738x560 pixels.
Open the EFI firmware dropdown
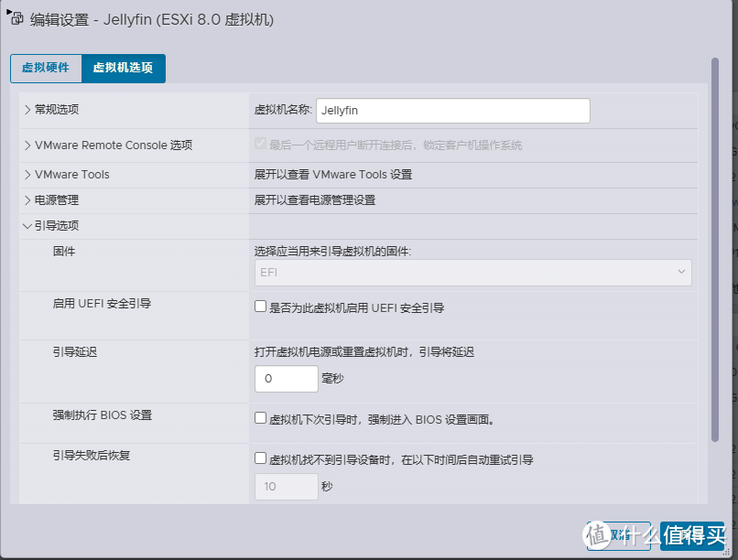(473, 273)
